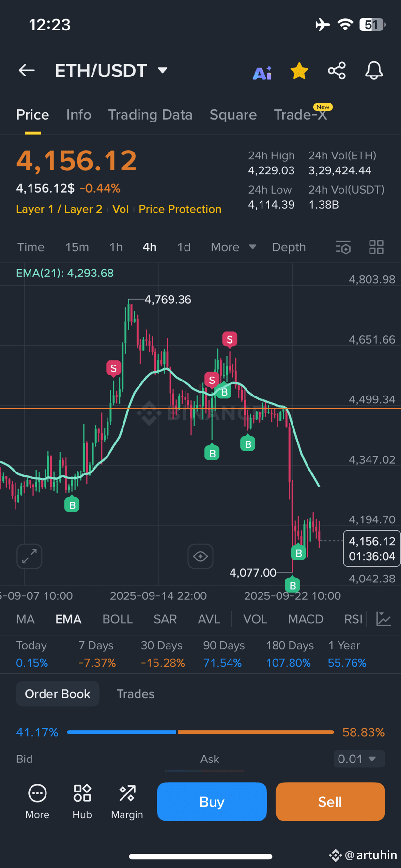Open the Trade-X tab
401x868 pixels.
tap(301, 114)
